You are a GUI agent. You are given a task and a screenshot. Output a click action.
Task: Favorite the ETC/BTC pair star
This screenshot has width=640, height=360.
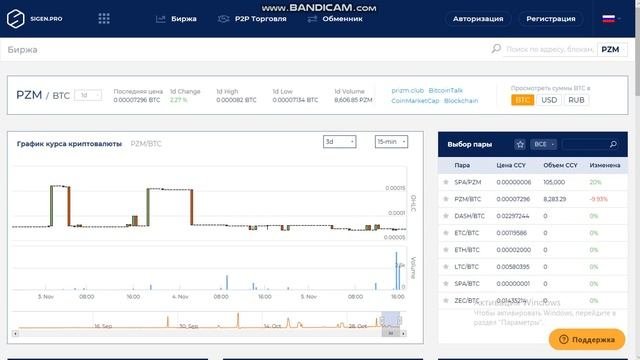(x=446, y=233)
